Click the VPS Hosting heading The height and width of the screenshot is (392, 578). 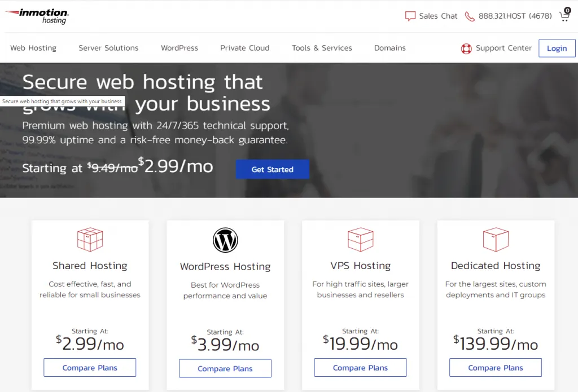(361, 266)
